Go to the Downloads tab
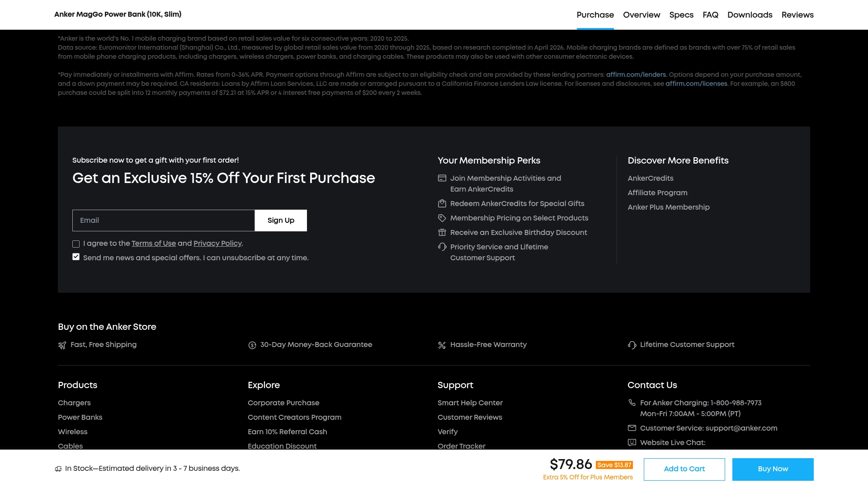 [750, 15]
